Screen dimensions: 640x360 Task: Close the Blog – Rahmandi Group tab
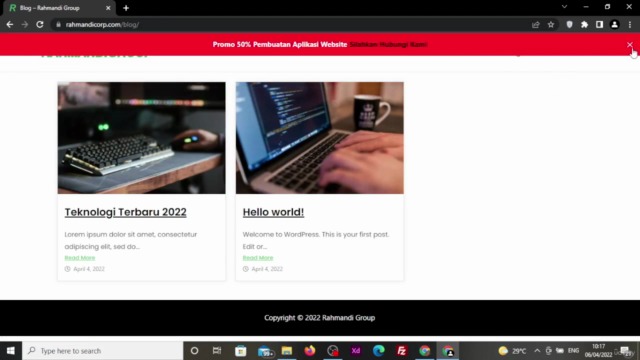point(108,8)
